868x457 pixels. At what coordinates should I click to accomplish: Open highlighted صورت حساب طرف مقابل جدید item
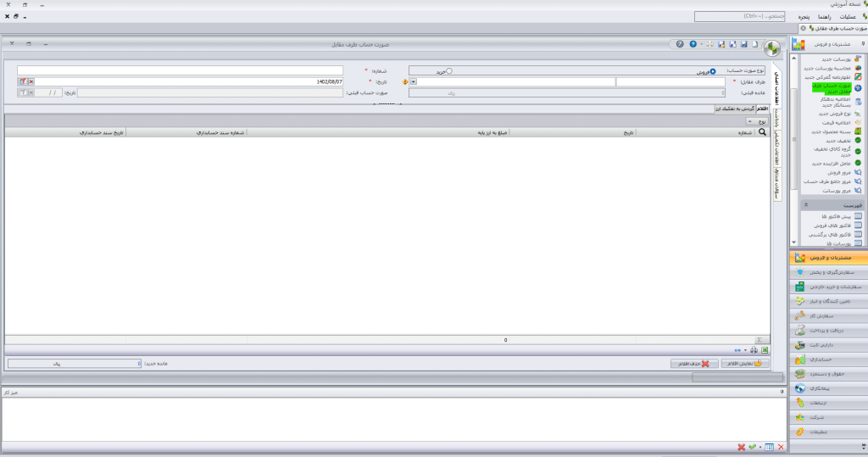(x=832, y=89)
